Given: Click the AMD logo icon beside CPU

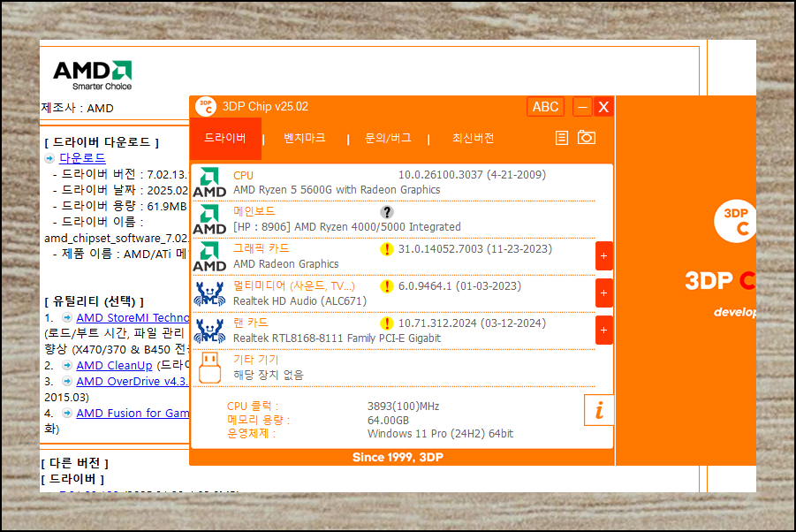Looking at the screenshot, I should (x=209, y=182).
